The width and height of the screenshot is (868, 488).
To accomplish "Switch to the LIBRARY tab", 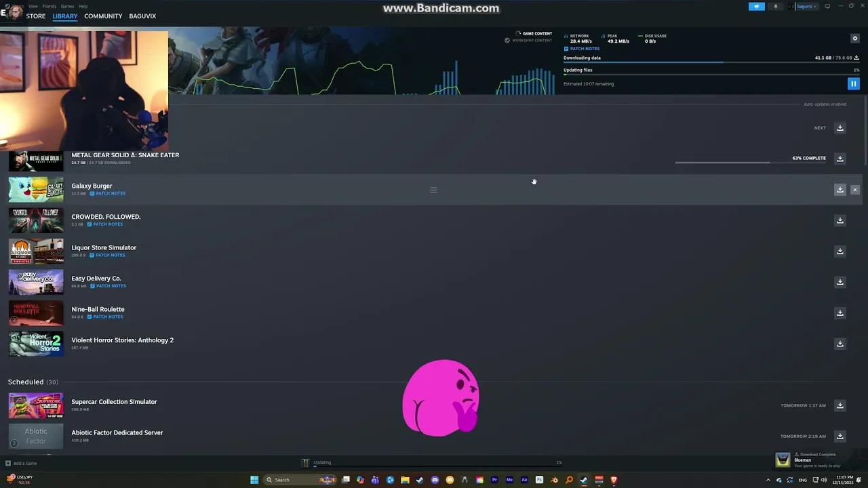I will pyautogui.click(x=65, y=16).
